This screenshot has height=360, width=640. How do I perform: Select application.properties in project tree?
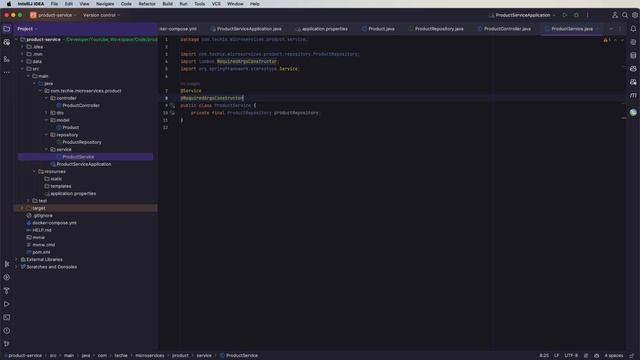tap(73, 194)
